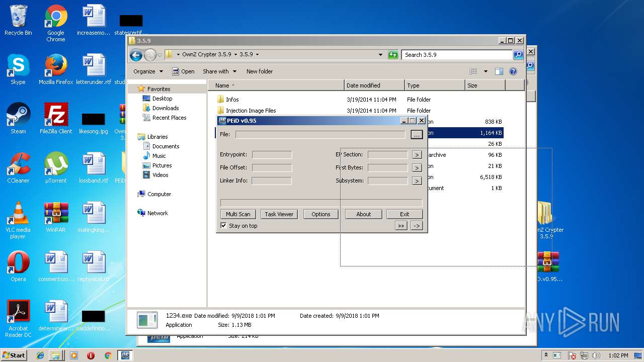This screenshot has width=644, height=362.
Task: Open commentszo document icon on desktop
Action: tap(56, 266)
